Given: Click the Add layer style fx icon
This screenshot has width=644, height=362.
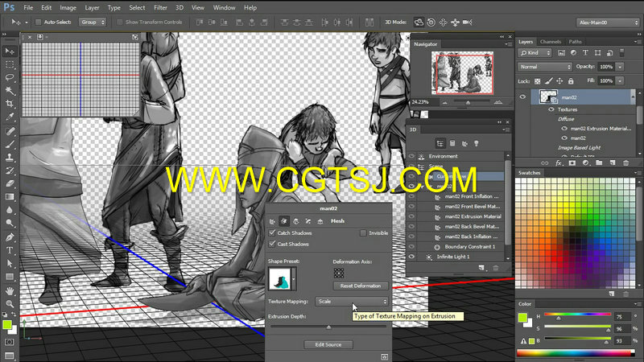Looking at the screenshot, I should tap(559, 163).
